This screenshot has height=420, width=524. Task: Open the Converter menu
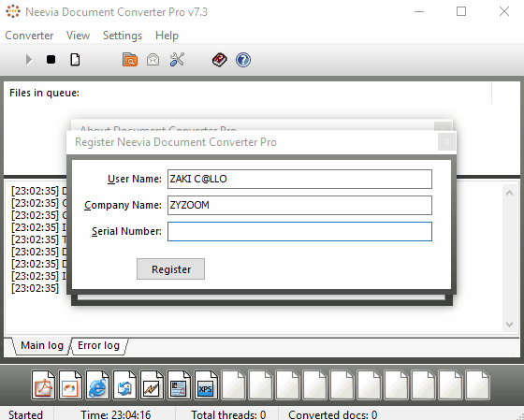point(29,36)
